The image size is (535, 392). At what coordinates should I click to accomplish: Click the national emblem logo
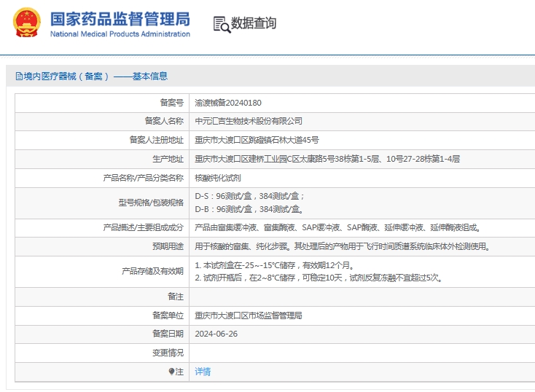pyautogui.click(x=27, y=23)
